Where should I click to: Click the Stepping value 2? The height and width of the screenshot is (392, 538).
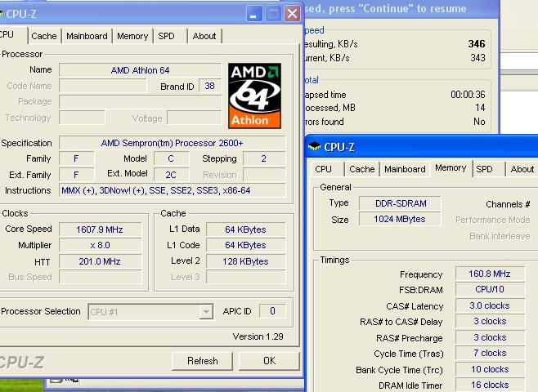pyautogui.click(x=264, y=158)
